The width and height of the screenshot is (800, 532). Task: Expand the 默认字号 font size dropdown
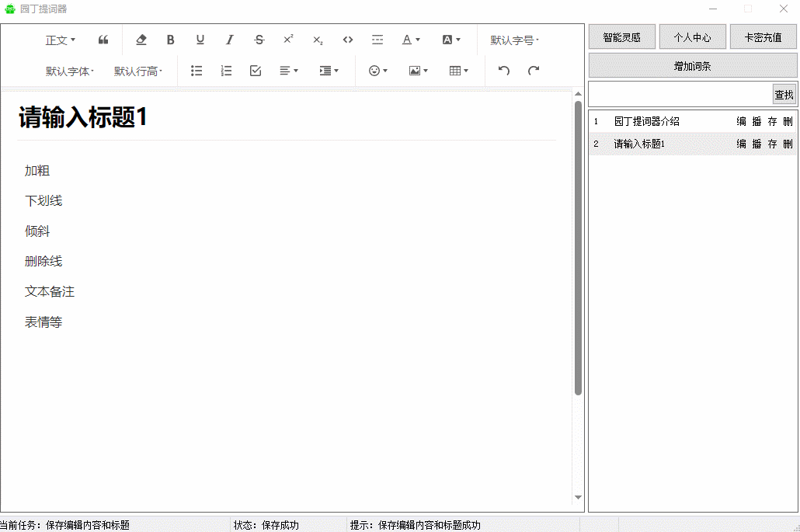point(514,40)
